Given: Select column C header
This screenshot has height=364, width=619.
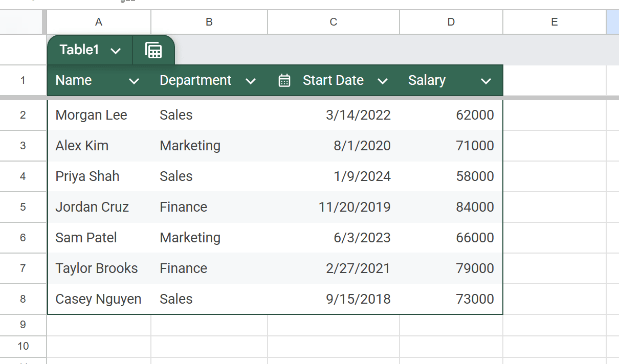Looking at the screenshot, I should tap(334, 22).
